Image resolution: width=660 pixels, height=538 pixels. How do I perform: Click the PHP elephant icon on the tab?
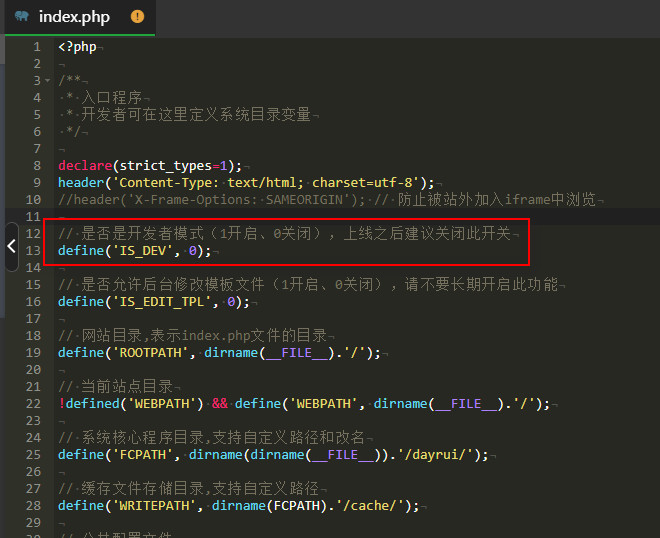(x=22, y=17)
